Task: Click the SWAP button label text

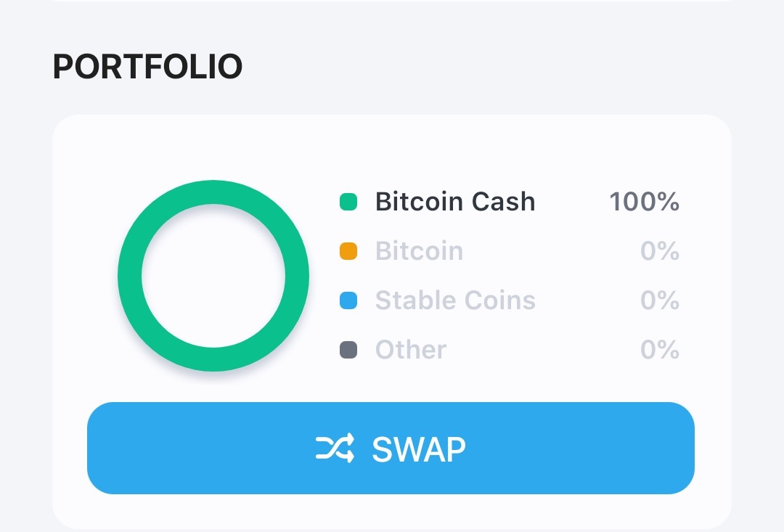Action: click(419, 449)
